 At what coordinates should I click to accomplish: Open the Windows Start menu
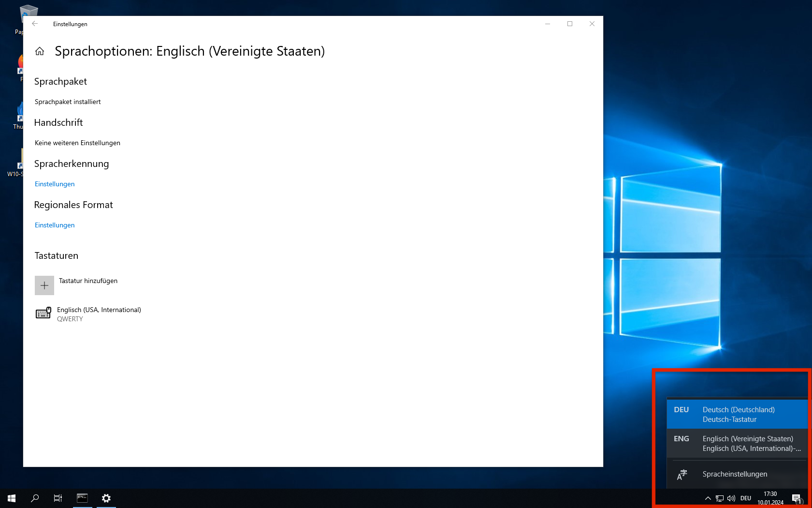[x=12, y=498]
